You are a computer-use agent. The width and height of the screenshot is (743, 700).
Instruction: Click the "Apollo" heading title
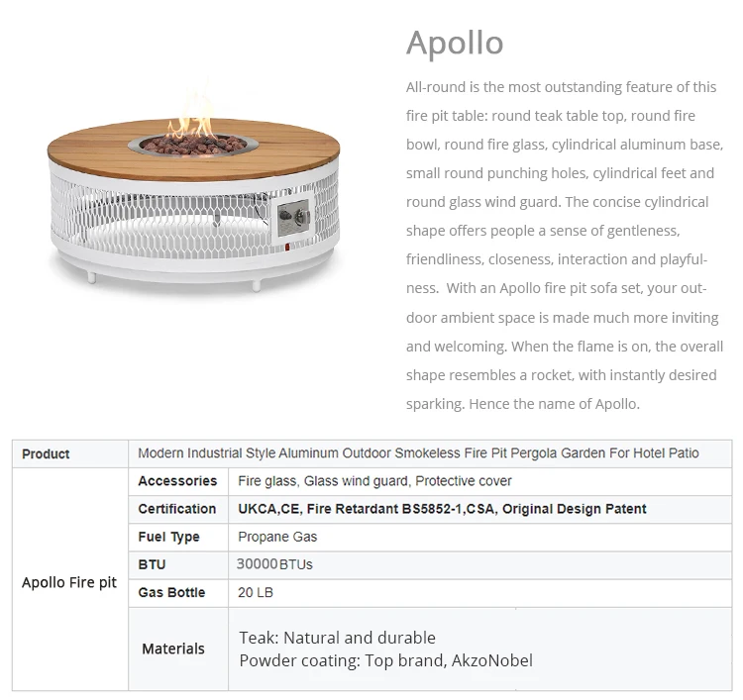pyautogui.click(x=455, y=43)
